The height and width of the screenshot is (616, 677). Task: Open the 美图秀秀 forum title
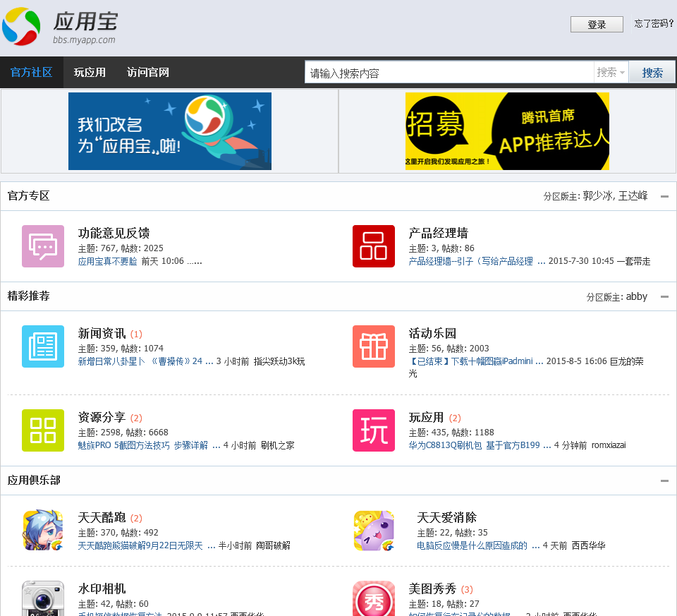(x=432, y=588)
